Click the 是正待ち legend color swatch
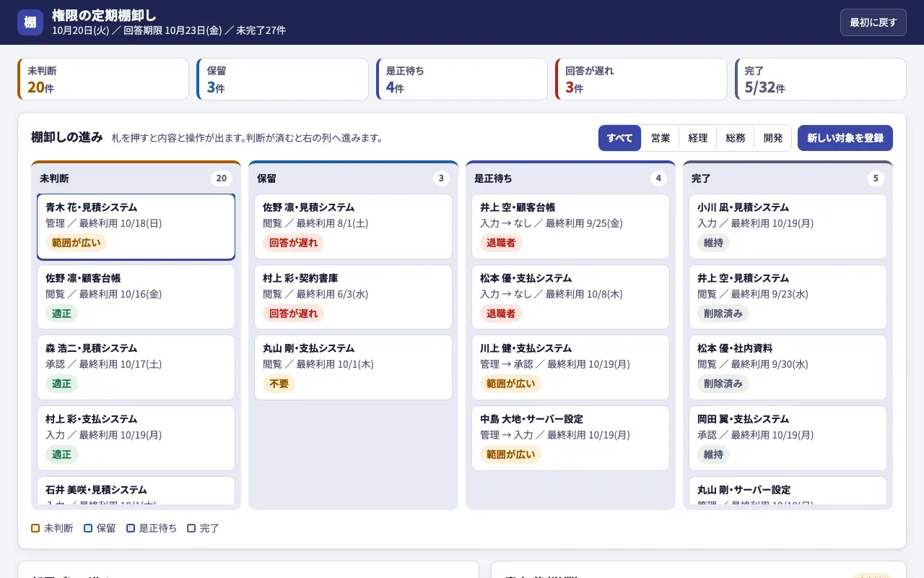This screenshot has height=578, width=924. 131,528
